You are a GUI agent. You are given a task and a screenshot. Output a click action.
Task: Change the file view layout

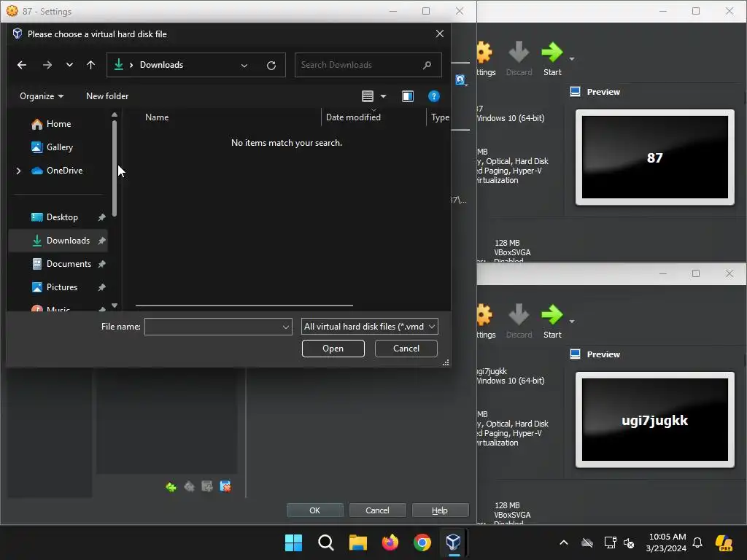pos(368,96)
